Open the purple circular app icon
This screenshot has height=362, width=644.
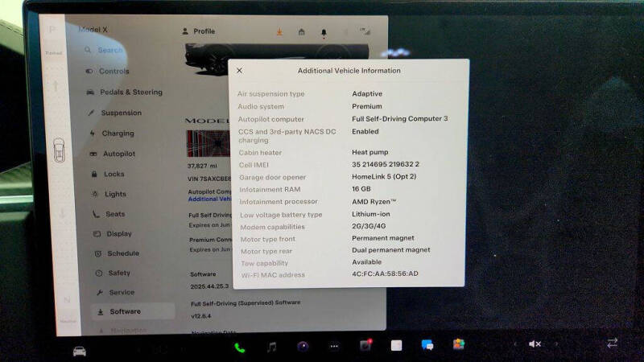point(303,347)
